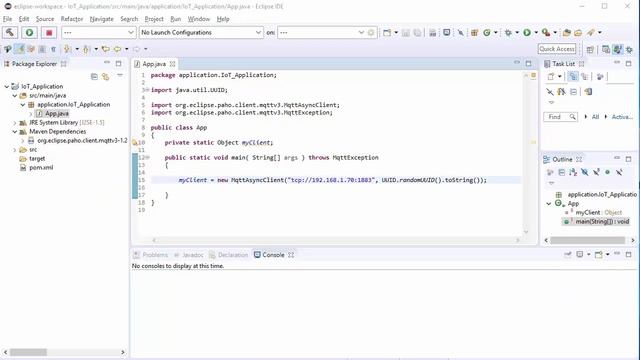Viewport: 640px width, 360px height.
Task: Toggle Hide Non-Public Members in Outline
Action: click(607, 173)
